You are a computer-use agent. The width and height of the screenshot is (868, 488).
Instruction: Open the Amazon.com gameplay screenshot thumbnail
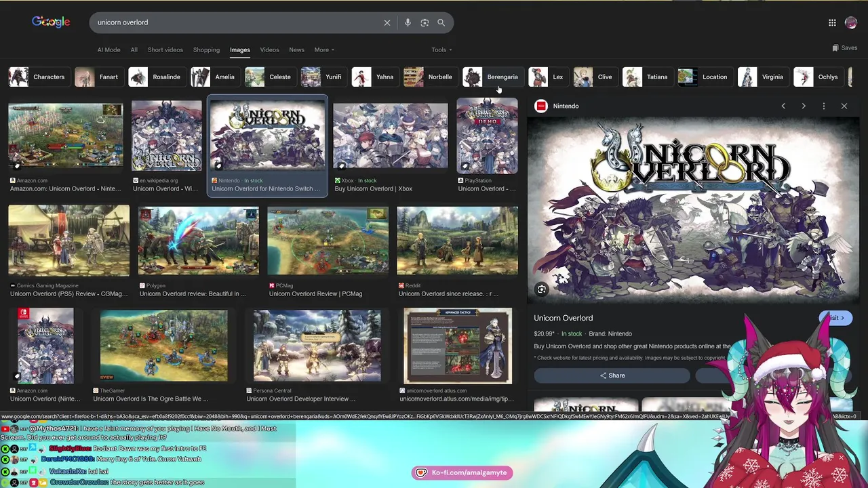coord(66,136)
